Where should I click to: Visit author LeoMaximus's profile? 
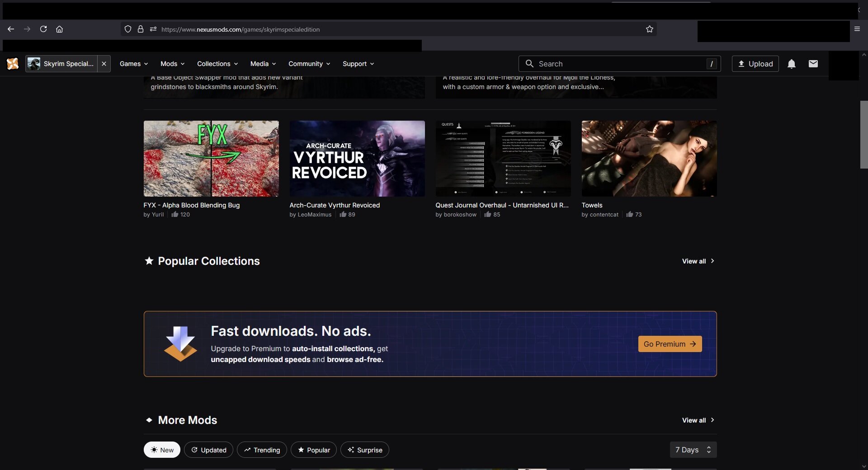pyautogui.click(x=315, y=215)
